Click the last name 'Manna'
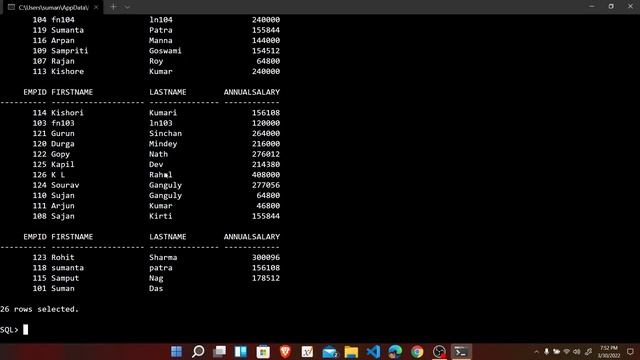The image size is (640, 360). coord(161,40)
